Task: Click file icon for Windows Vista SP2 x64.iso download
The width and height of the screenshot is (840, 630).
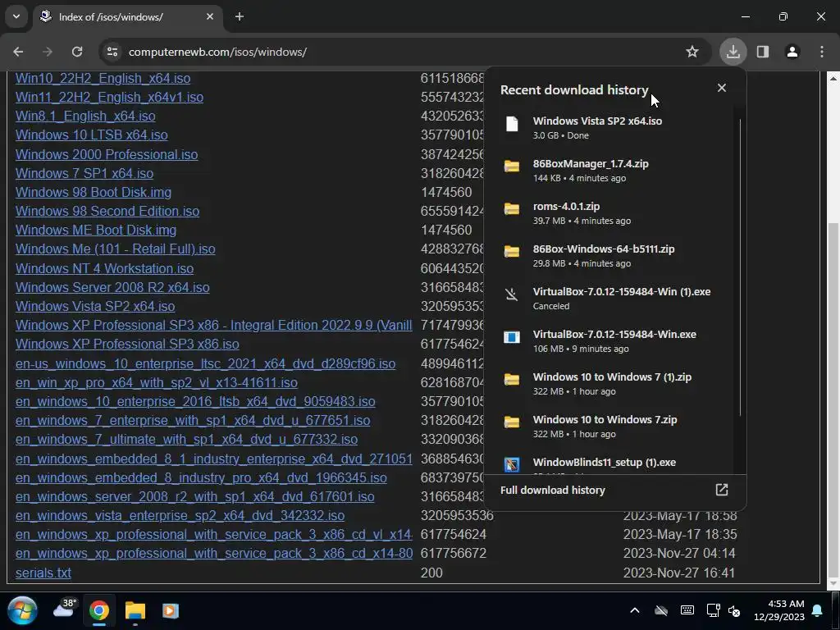Action: (x=512, y=125)
